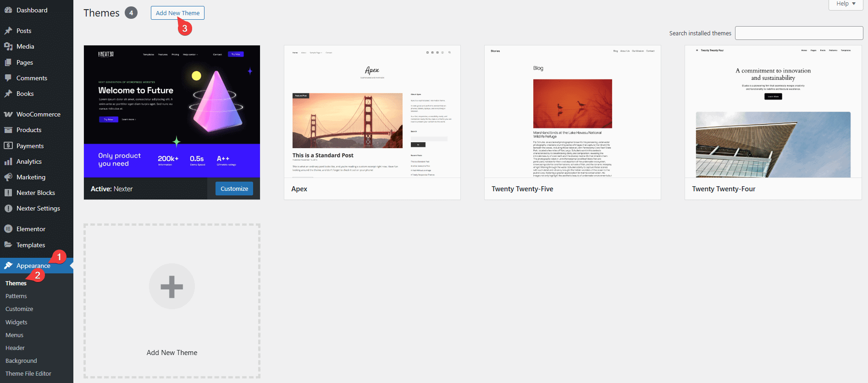Click the Analytics bar chart icon
Screen dimensions: 868x383
tap(8, 161)
